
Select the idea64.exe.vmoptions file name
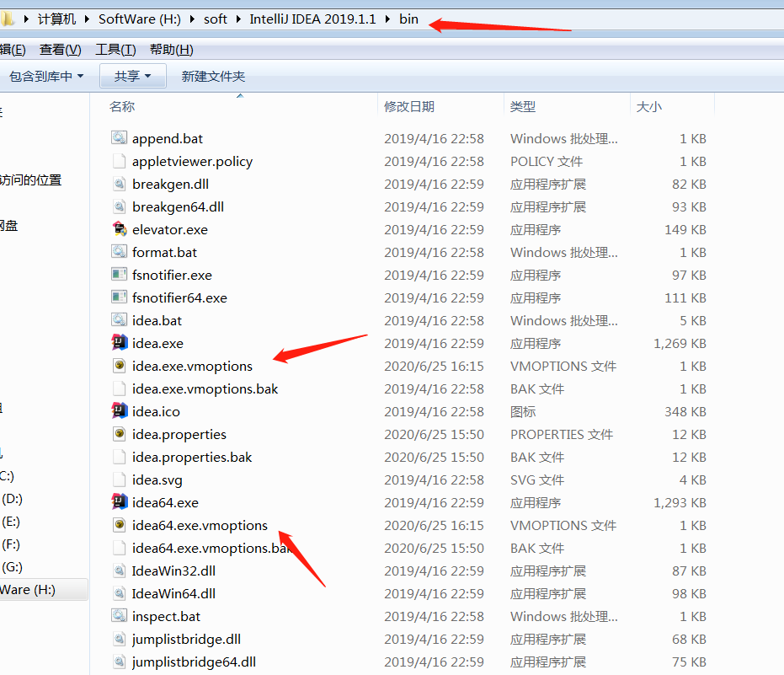click(x=200, y=525)
